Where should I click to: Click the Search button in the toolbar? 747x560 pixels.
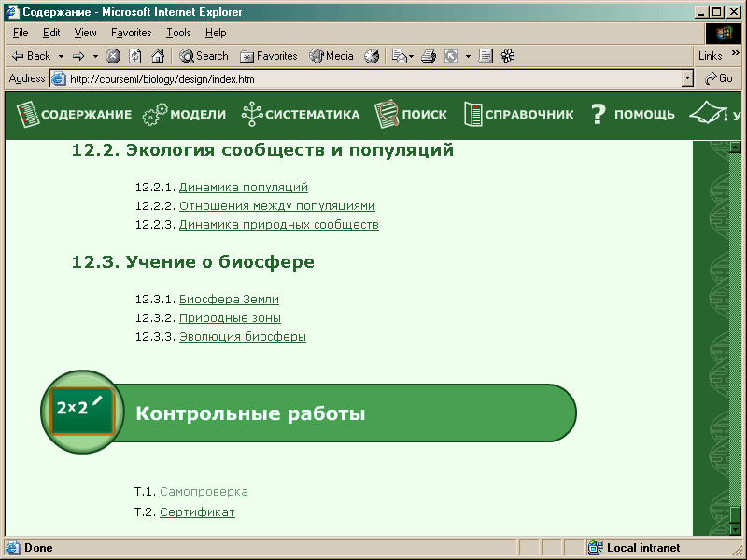pyautogui.click(x=204, y=56)
